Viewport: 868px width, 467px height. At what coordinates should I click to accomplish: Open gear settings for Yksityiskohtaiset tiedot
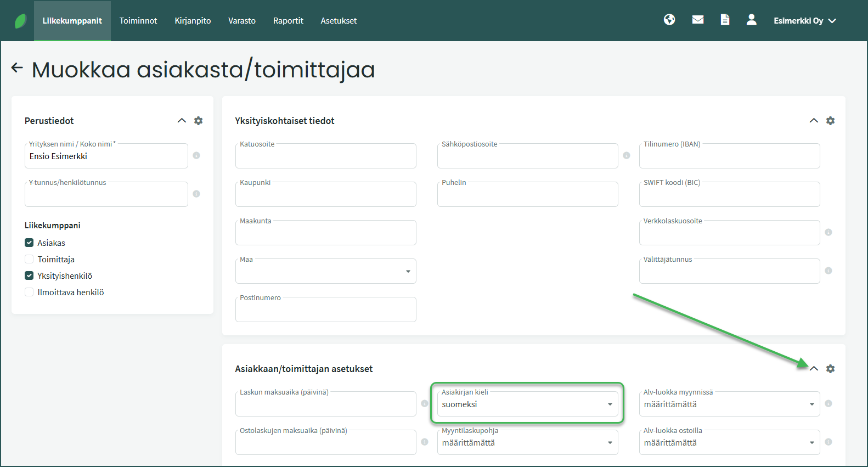830,121
